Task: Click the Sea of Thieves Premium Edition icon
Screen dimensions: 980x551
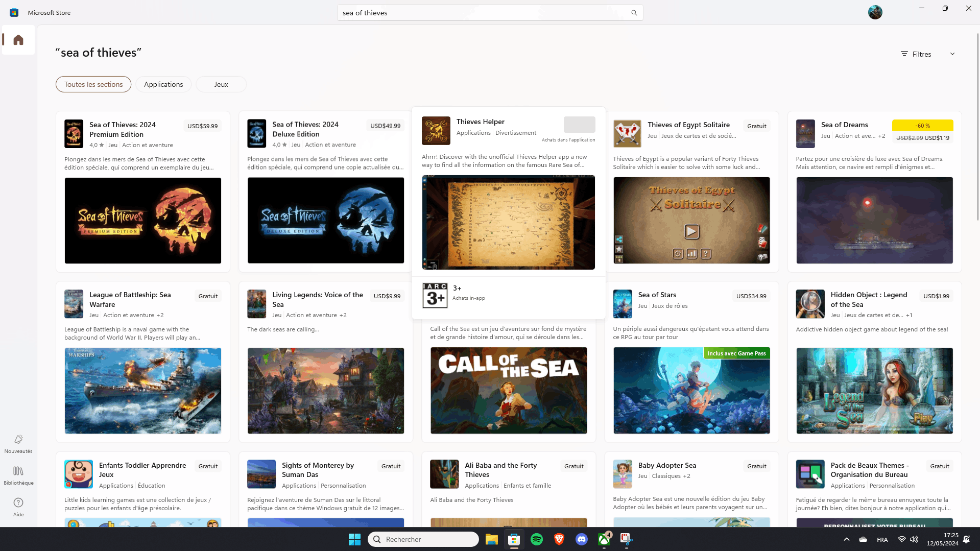Action: click(74, 134)
